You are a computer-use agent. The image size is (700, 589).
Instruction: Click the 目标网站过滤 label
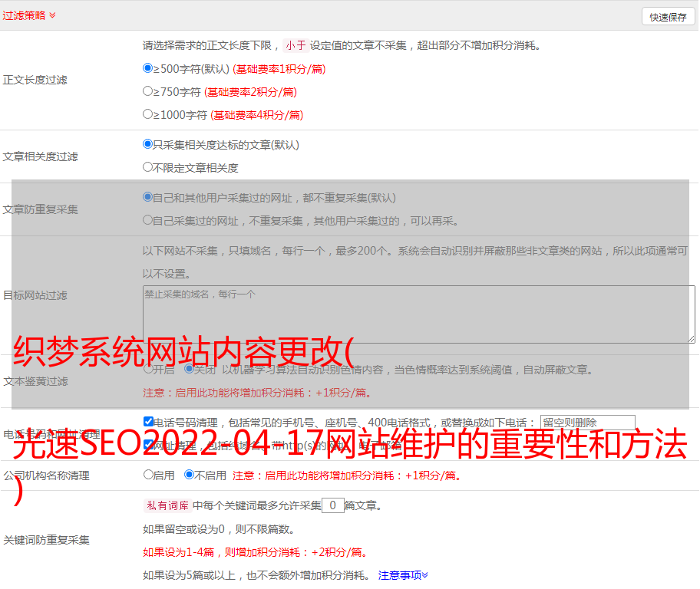(x=35, y=295)
